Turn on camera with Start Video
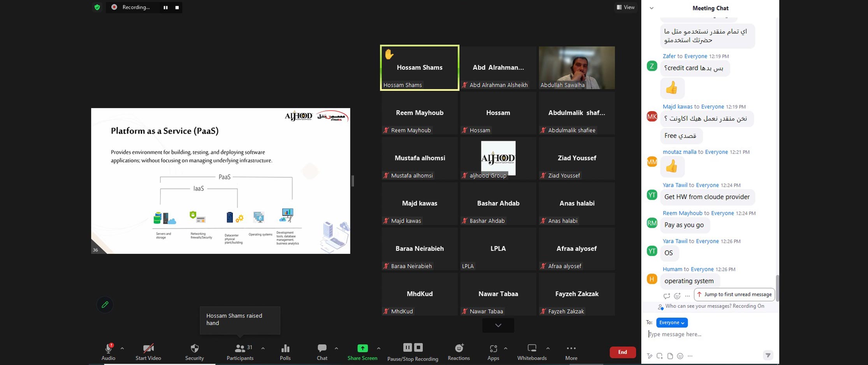Viewport: 868px width, 365px height. pyautogui.click(x=148, y=349)
